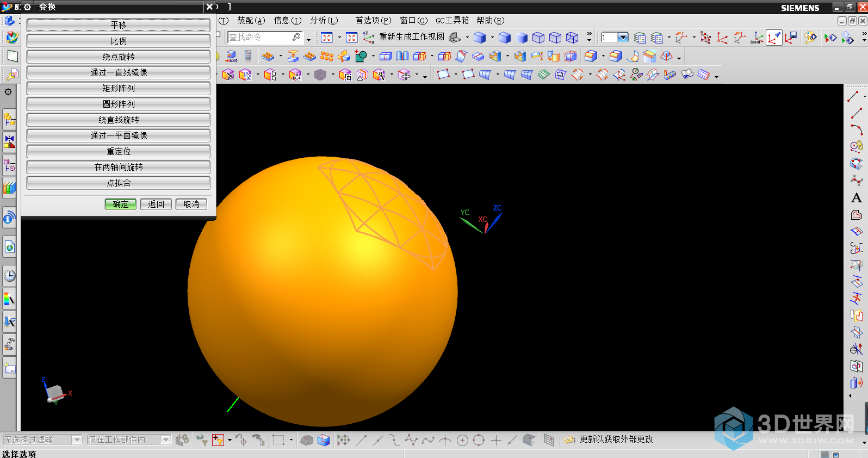Open dropdown beside rectangle selection icon
Screen dimensions: 868x458
click(291, 440)
